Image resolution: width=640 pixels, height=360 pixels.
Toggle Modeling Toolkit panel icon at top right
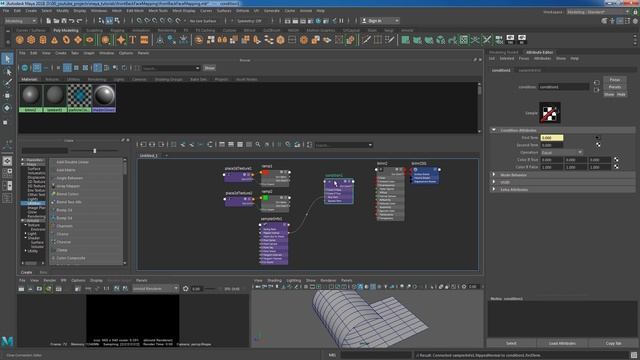coord(604,21)
